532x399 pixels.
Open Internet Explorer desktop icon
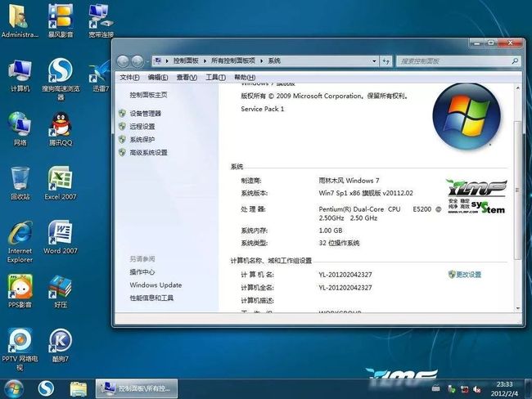click(x=20, y=241)
